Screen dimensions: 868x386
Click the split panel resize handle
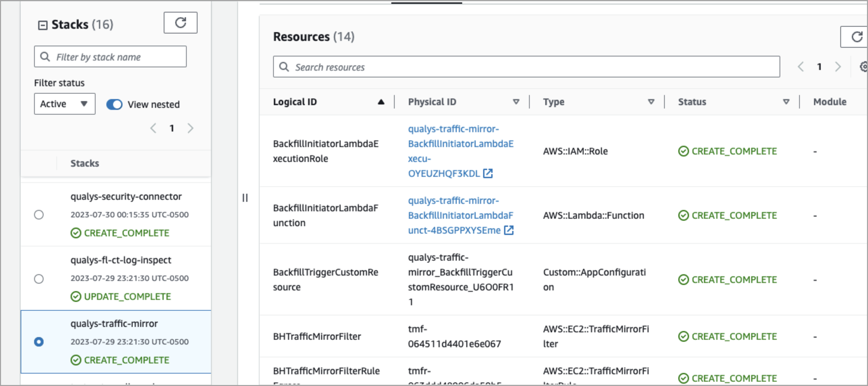[x=245, y=198]
